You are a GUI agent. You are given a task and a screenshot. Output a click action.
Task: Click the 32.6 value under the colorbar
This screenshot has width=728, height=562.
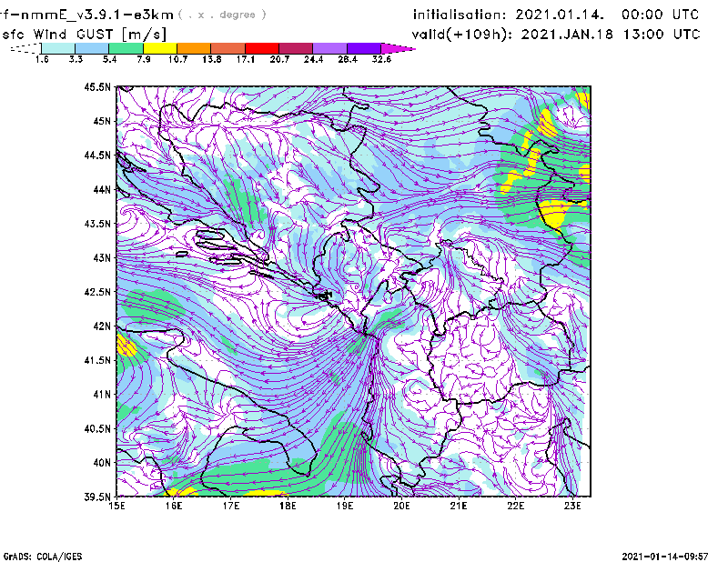tap(381, 59)
